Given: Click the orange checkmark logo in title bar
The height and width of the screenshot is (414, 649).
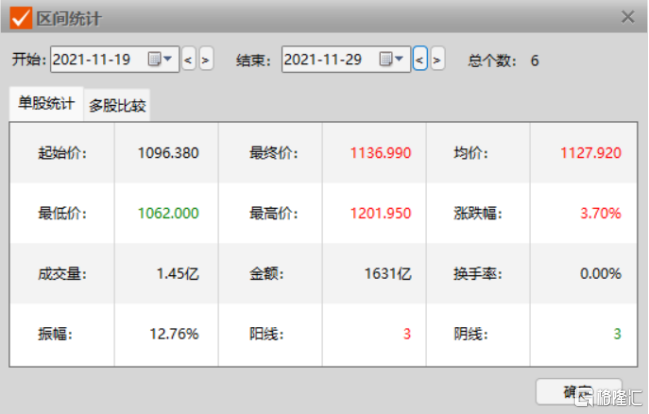Looking at the screenshot, I should pos(20,18).
